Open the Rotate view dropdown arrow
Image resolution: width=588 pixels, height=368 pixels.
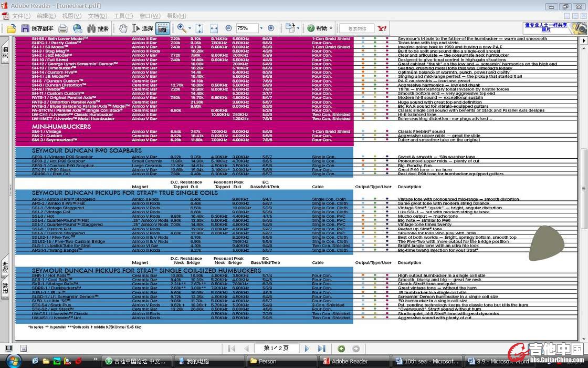(298, 28)
